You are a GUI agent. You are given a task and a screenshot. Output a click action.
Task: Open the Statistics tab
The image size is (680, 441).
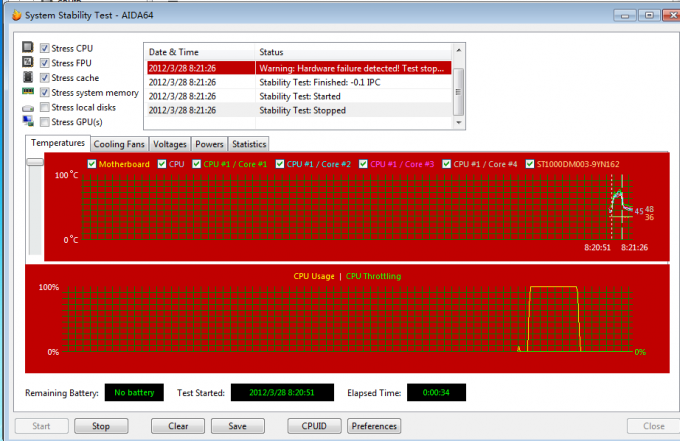249,144
